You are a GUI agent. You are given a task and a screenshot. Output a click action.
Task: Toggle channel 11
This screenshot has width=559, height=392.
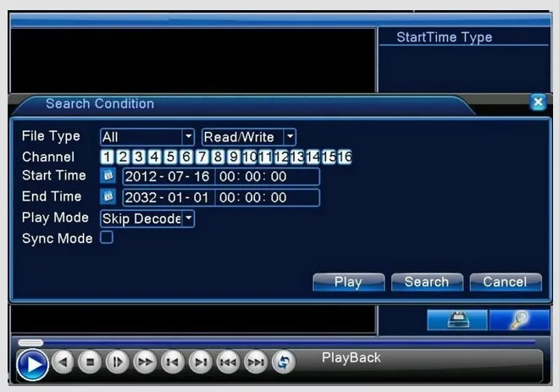[265, 157]
